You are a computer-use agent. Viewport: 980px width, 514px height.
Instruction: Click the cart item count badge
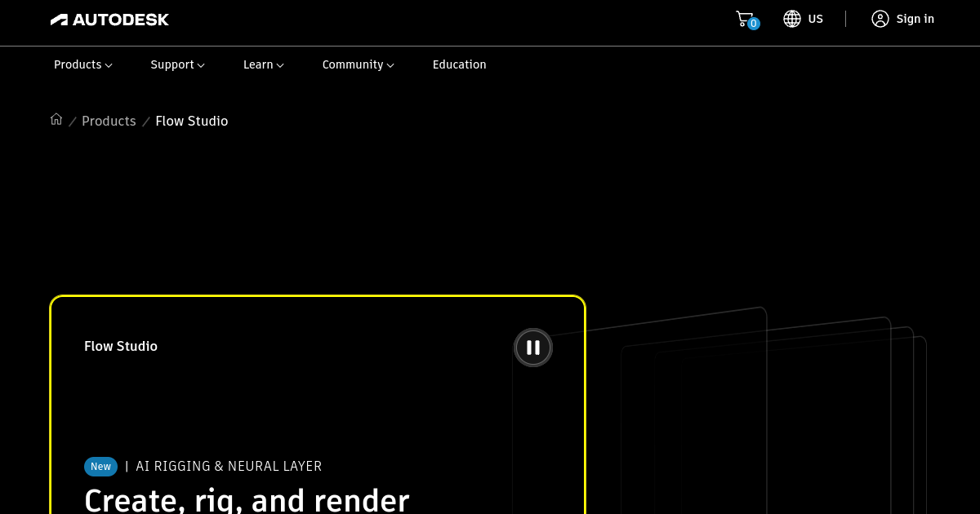click(753, 24)
